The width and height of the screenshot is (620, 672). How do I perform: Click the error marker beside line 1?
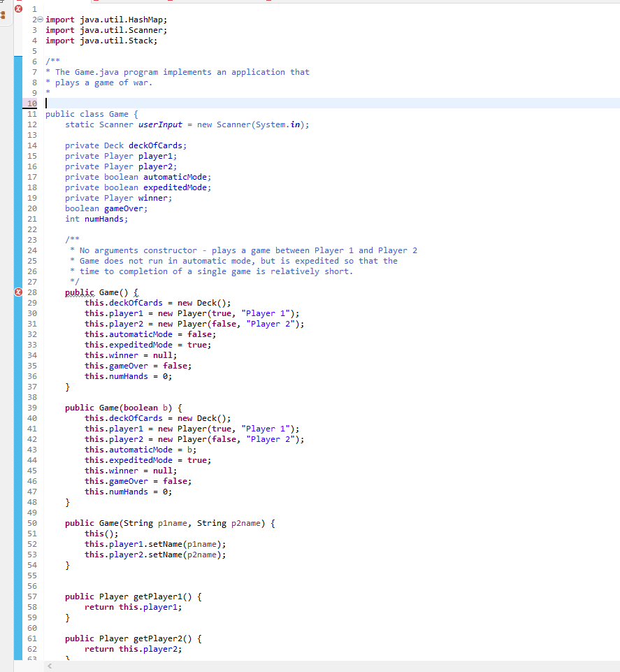click(18, 8)
